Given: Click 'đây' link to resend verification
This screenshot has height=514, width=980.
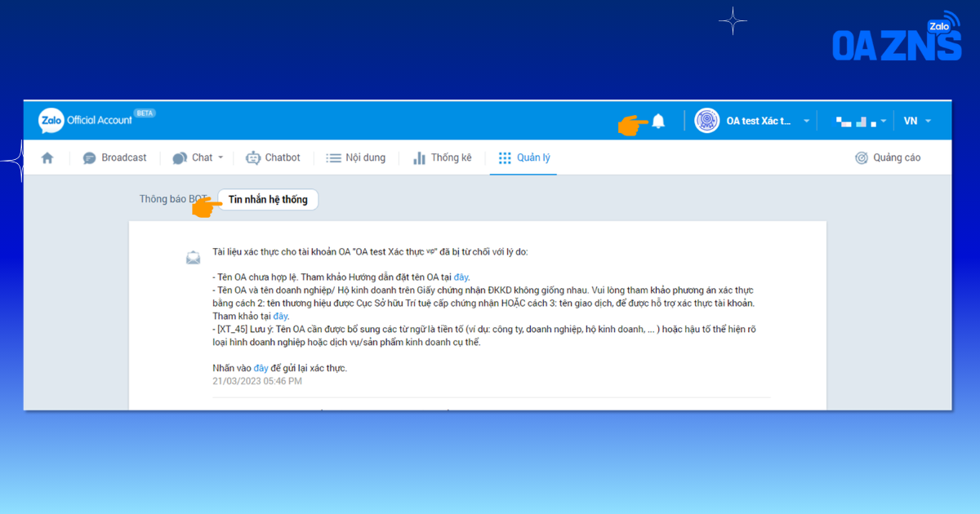Looking at the screenshot, I should click(x=261, y=369).
